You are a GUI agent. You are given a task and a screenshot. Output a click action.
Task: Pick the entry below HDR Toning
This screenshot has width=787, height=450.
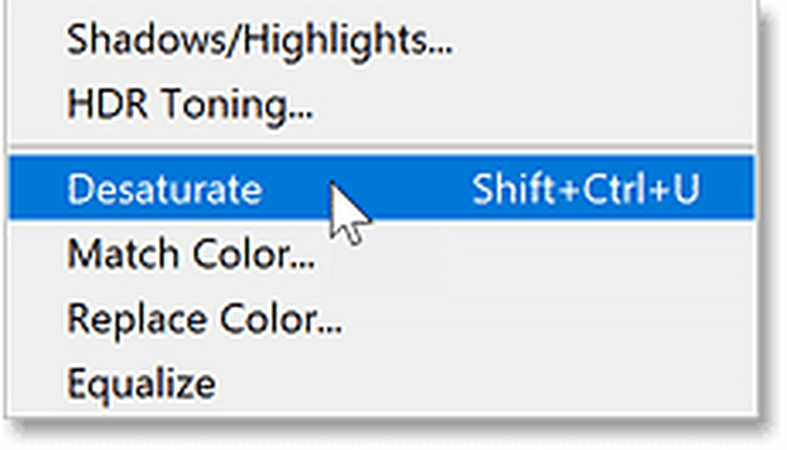pyautogui.click(x=164, y=190)
